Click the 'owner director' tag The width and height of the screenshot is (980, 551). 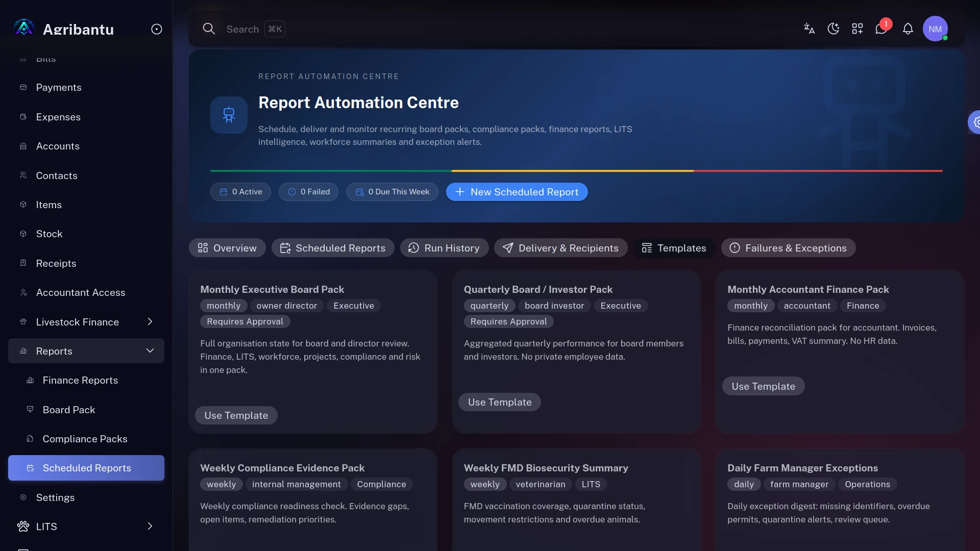tap(286, 306)
